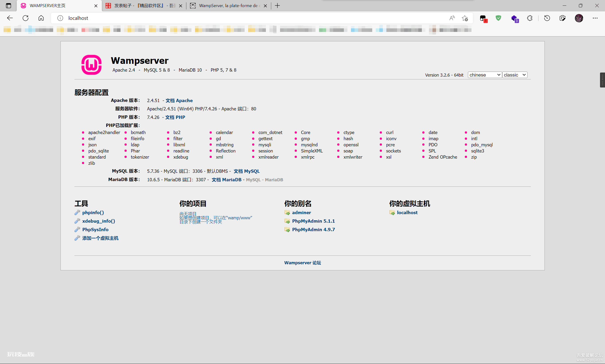605x364 pixels.
Task: Open the 文档 PHP documentation link
Action: pos(175,117)
